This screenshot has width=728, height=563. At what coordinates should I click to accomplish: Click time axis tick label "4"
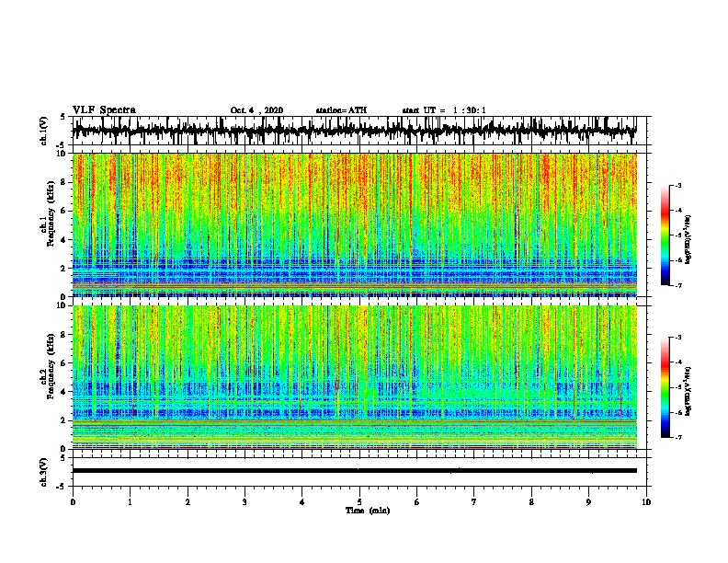point(302,502)
